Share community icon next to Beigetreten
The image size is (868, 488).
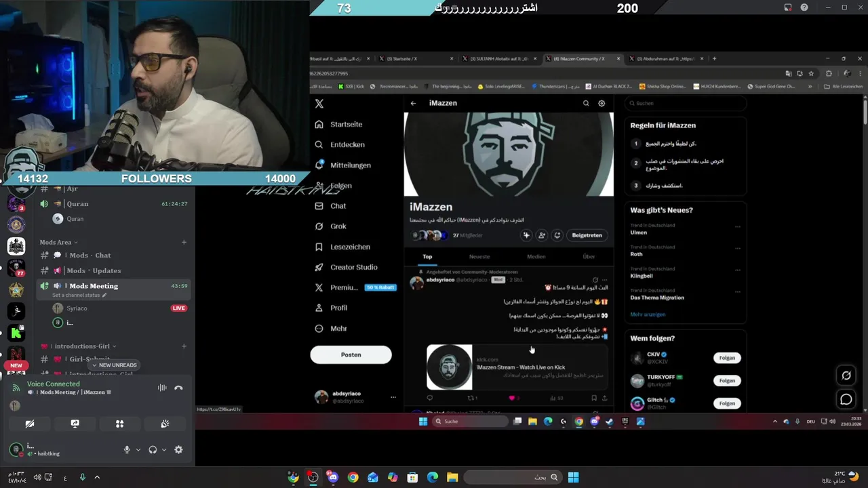coord(557,235)
